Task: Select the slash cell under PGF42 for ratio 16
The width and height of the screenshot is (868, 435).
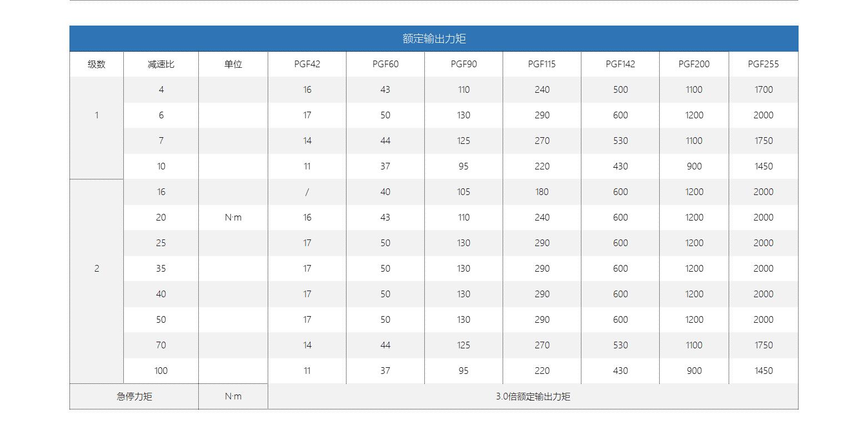Action: pos(307,192)
